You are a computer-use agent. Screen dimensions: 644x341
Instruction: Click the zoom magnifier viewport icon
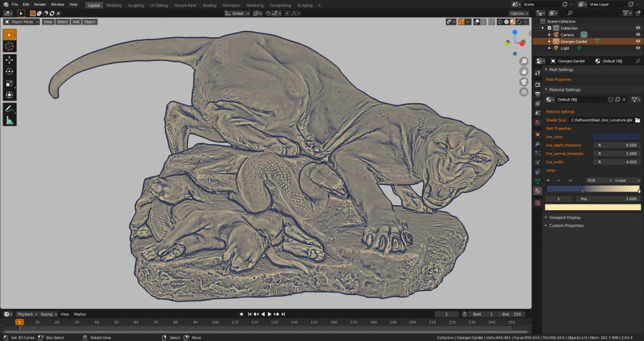pos(523,61)
